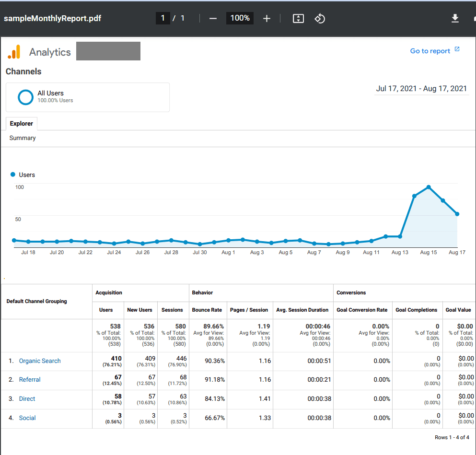Click the external link icon beside Go to report
The image size is (476, 455).
point(457,49)
